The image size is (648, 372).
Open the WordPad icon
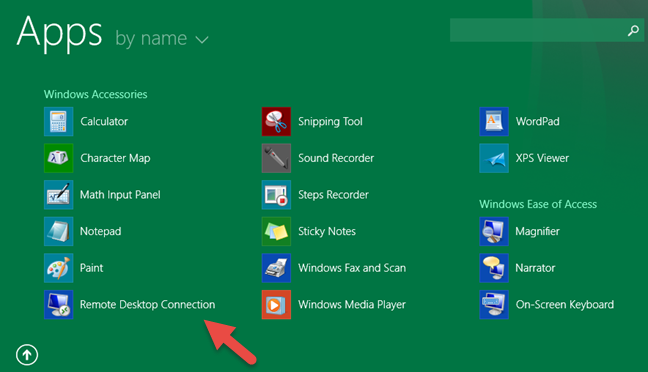click(494, 122)
